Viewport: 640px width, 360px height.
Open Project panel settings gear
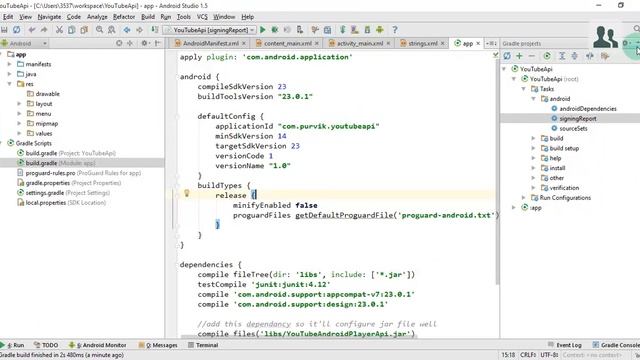[144, 43]
